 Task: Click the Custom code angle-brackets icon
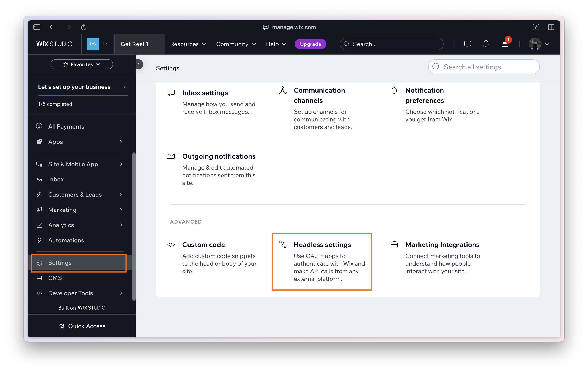pos(171,244)
